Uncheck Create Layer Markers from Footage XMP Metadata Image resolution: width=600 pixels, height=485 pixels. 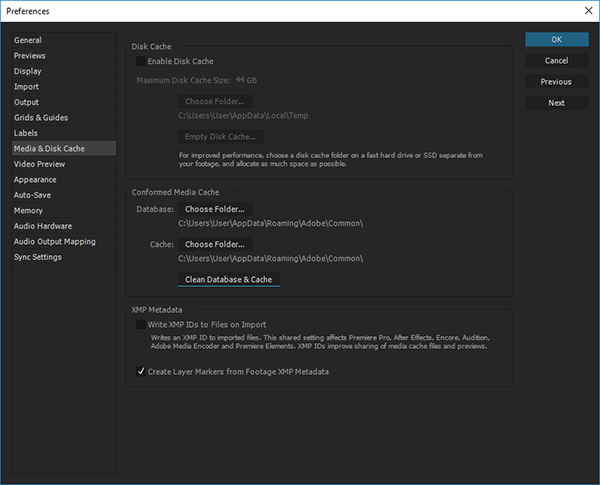coord(141,371)
